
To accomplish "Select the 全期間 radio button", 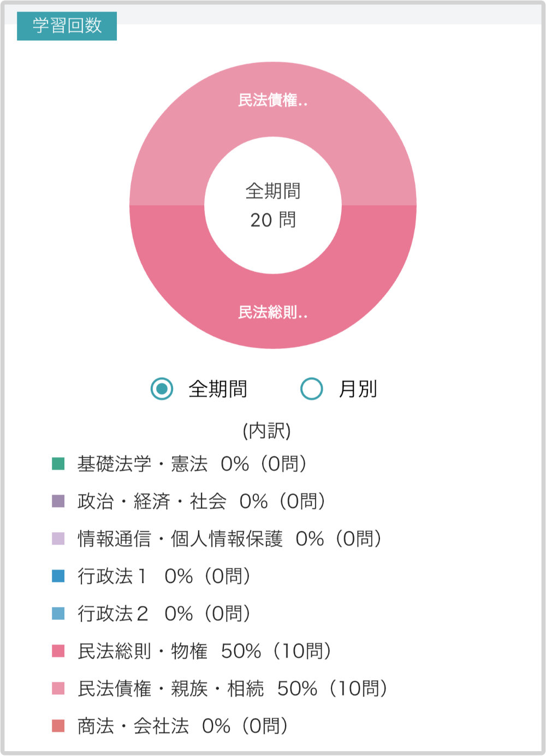I will tap(162, 389).
